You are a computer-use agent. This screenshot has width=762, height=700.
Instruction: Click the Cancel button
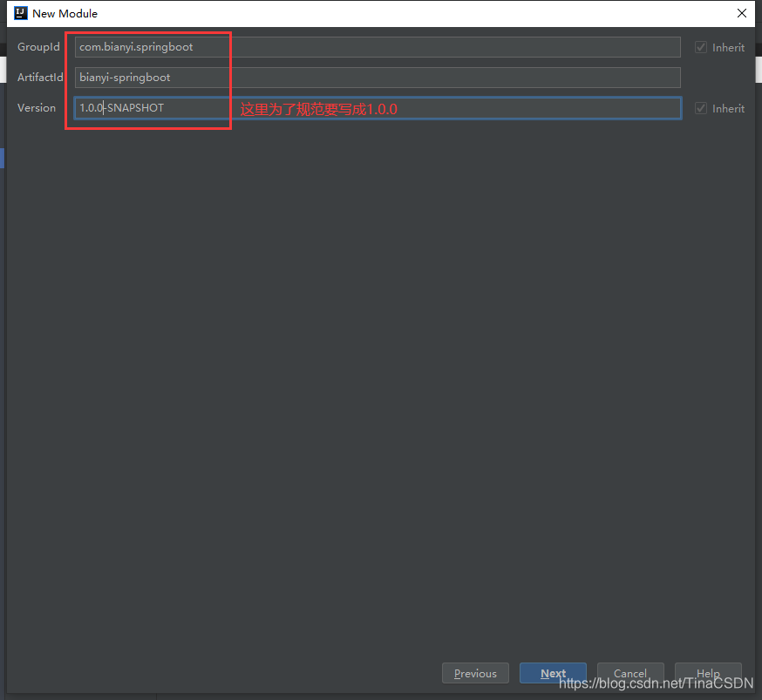point(630,673)
